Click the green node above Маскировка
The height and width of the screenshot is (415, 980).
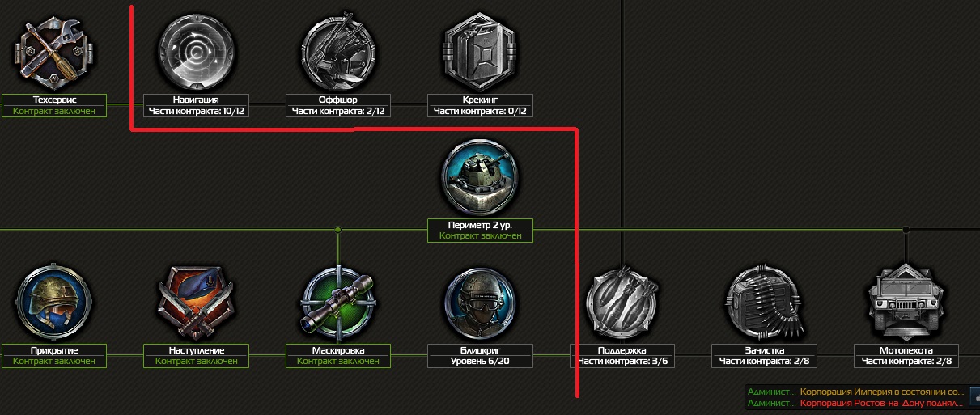point(338,230)
